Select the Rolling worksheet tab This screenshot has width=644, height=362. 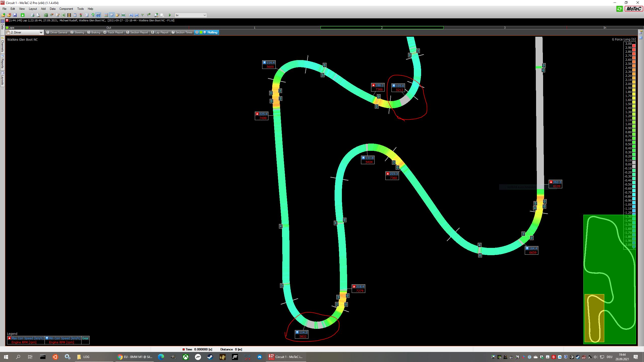(207, 32)
